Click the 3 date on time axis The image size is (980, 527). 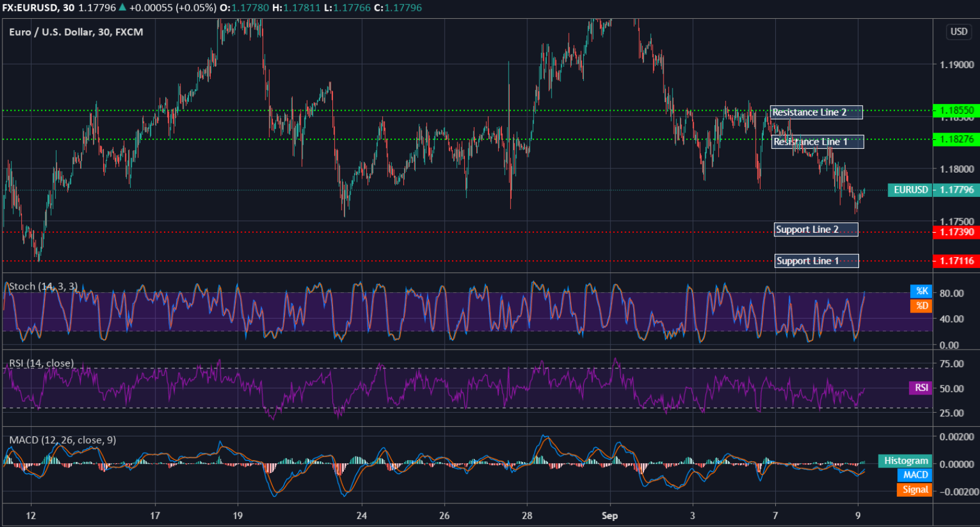pyautogui.click(x=693, y=515)
